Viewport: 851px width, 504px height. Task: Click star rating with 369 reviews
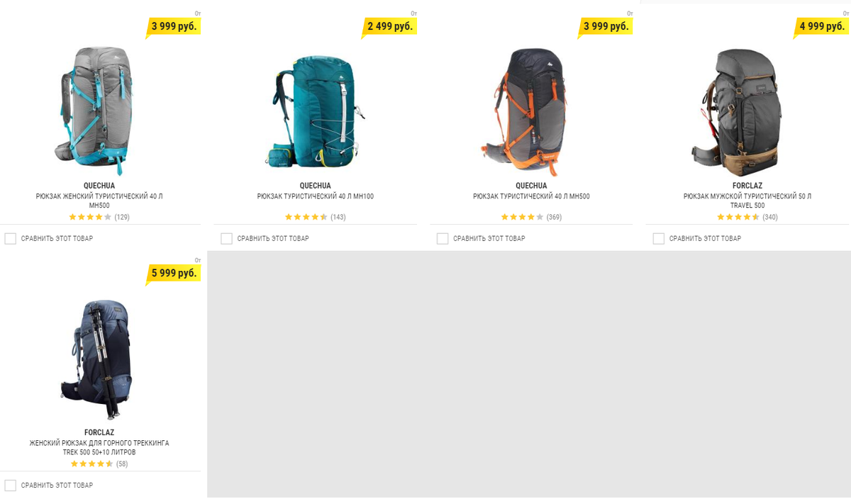point(523,217)
